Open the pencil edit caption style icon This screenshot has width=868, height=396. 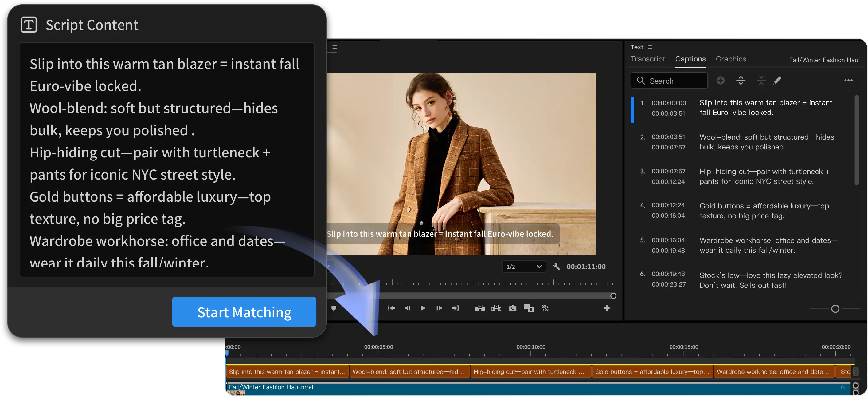coord(778,80)
